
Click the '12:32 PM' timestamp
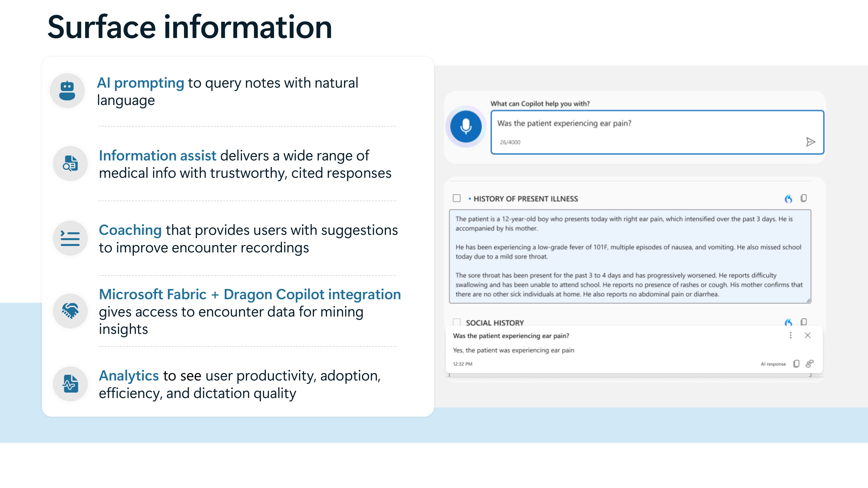tap(462, 364)
